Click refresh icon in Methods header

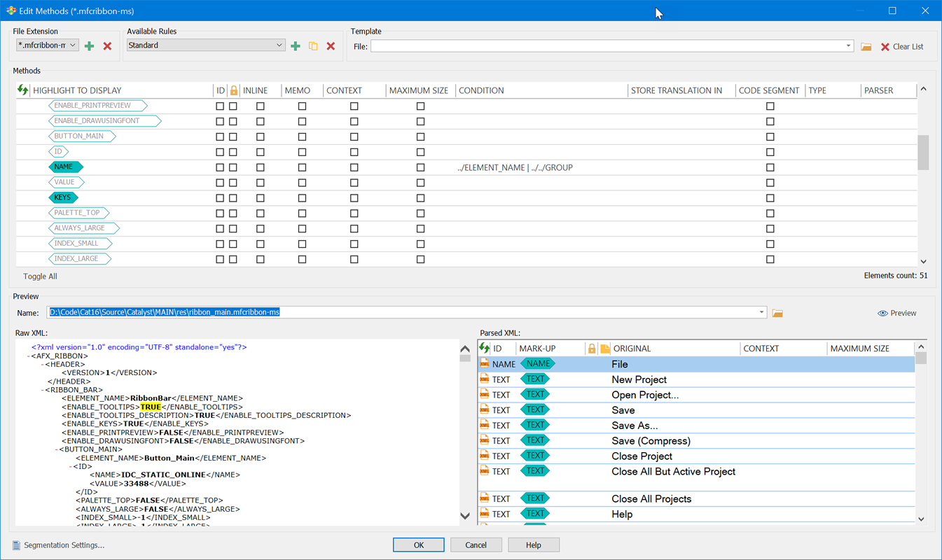(23, 90)
